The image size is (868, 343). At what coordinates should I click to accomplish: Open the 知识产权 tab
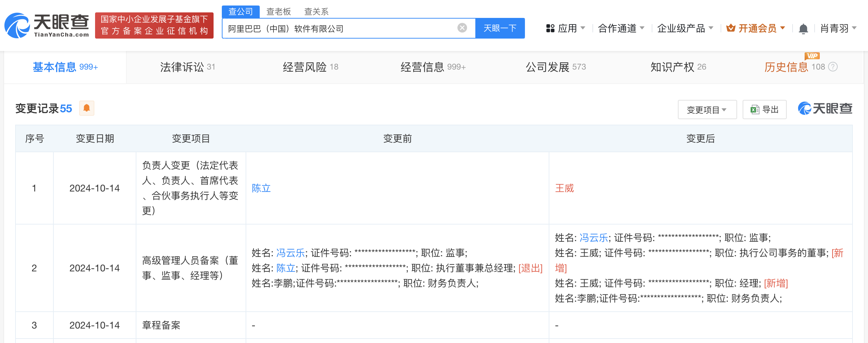[678, 67]
